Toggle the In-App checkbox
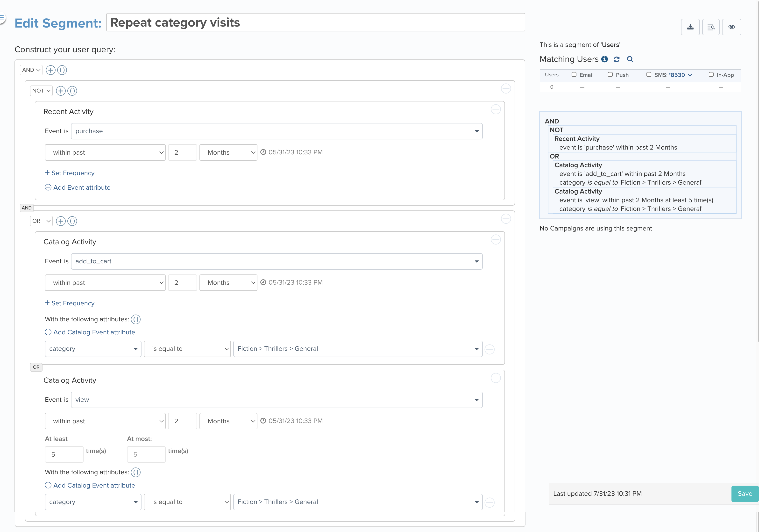The image size is (759, 532). click(x=711, y=74)
